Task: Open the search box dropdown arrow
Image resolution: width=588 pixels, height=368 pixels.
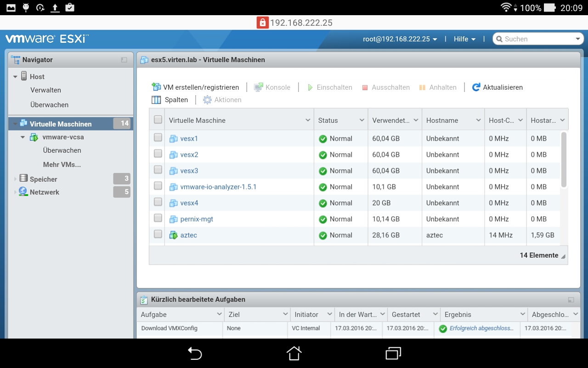Action: tap(578, 39)
